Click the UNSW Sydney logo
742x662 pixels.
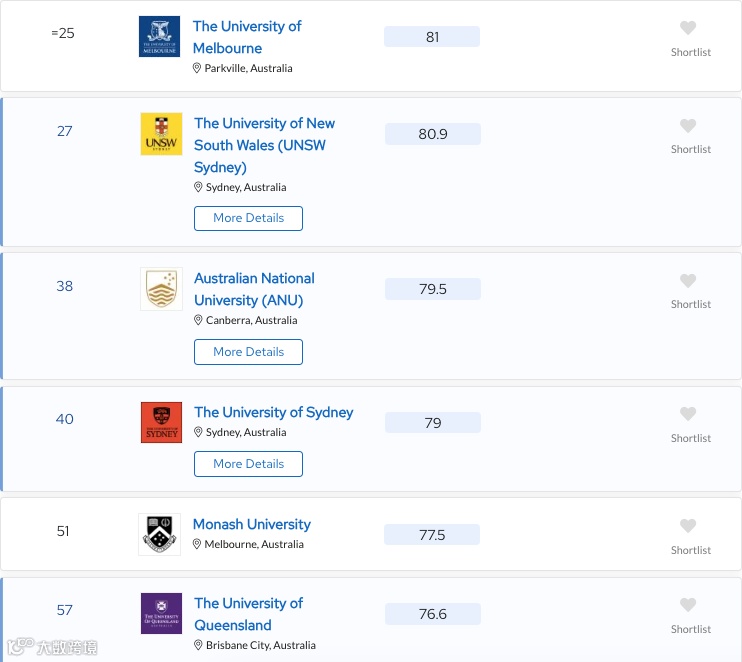(161, 134)
